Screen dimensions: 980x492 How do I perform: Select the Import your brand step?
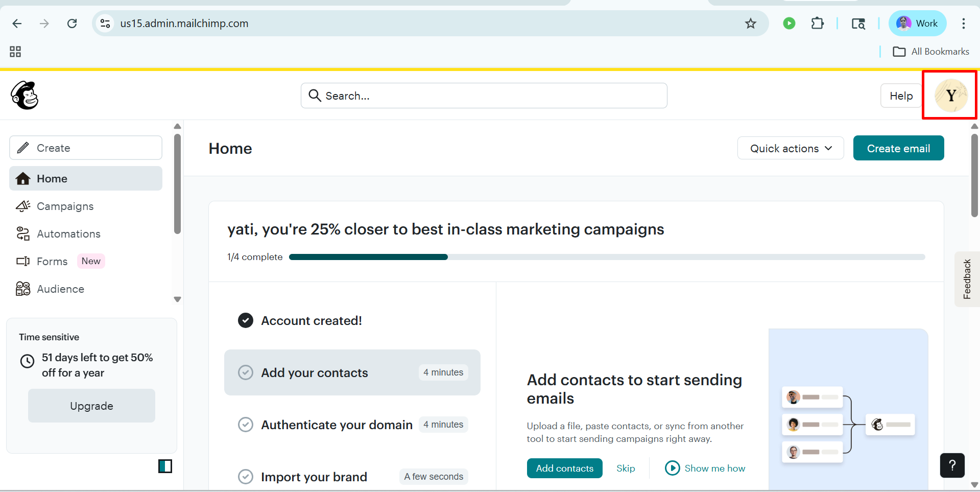point(352,477)
